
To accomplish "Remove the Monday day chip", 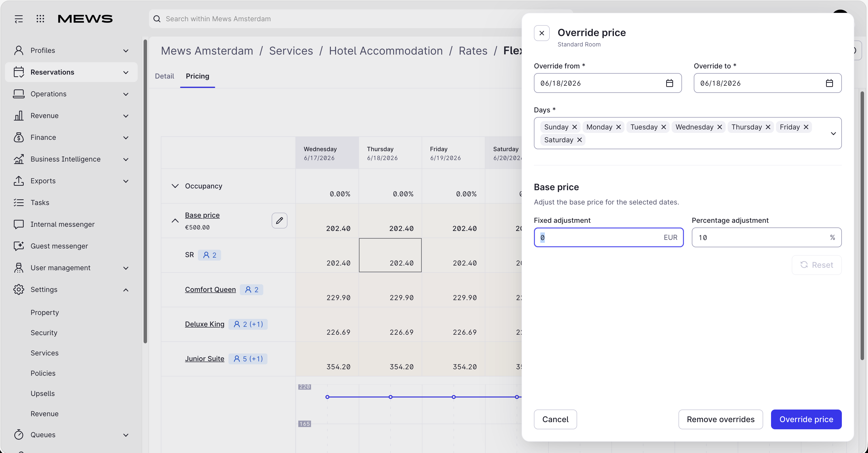I will tap(619, 127).
